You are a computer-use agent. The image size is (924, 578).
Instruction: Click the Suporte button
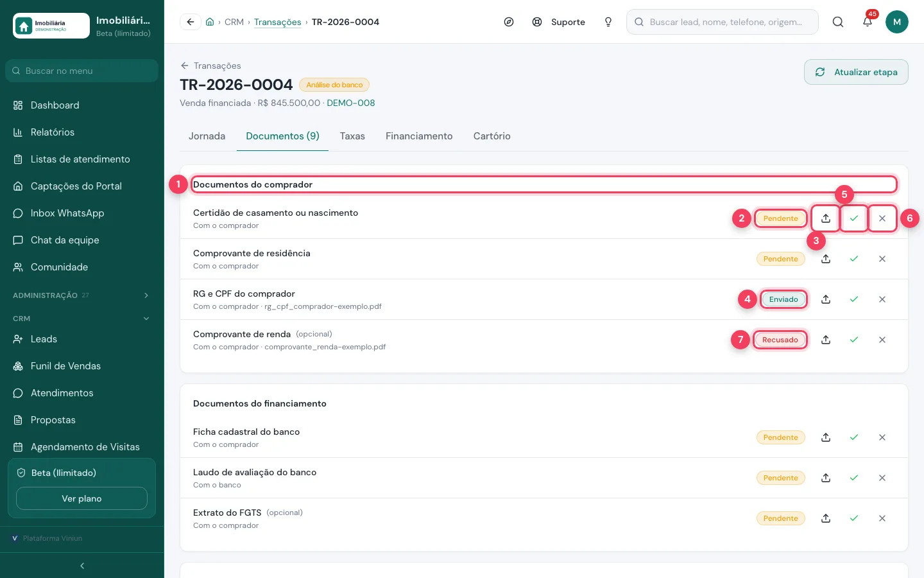tap(559, 22)
